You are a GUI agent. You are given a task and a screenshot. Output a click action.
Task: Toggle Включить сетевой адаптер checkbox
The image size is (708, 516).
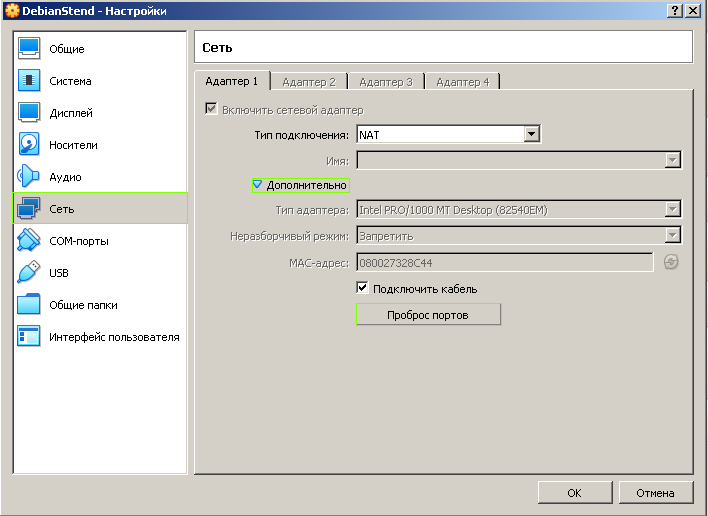pos(211,109)
